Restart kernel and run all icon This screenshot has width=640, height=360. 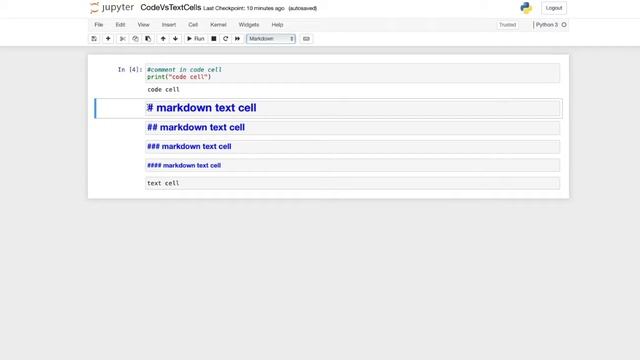pos(238,39)
